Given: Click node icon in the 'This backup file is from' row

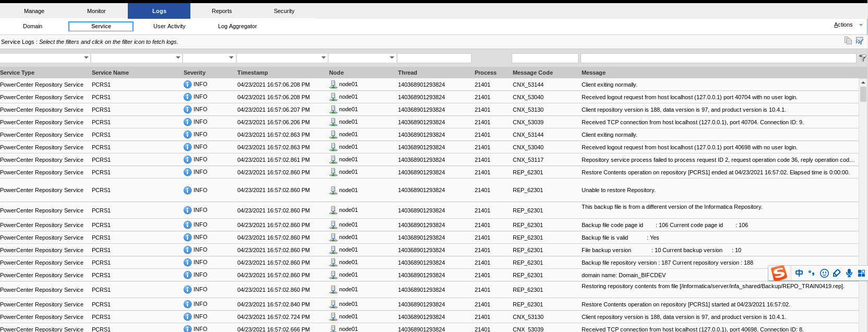Looking at the screenshot, I should click(333, 210).
